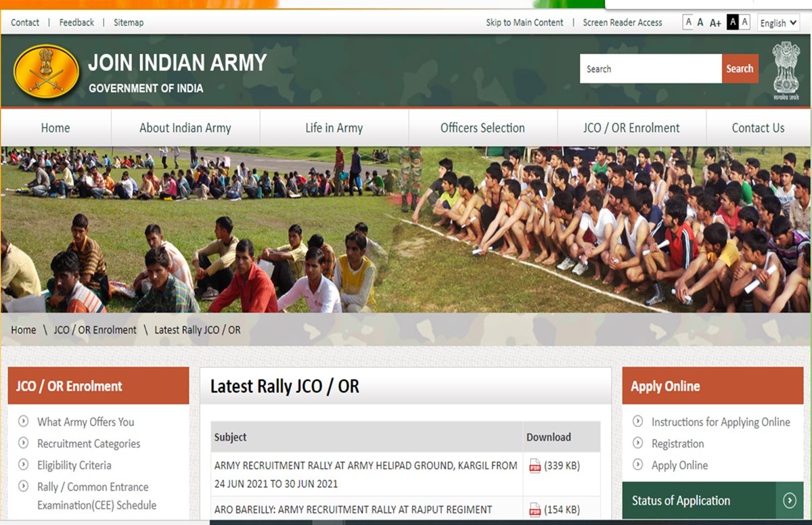Go to Registration under Apply Online
Viewport: 812px width, 525px height.
677,444
